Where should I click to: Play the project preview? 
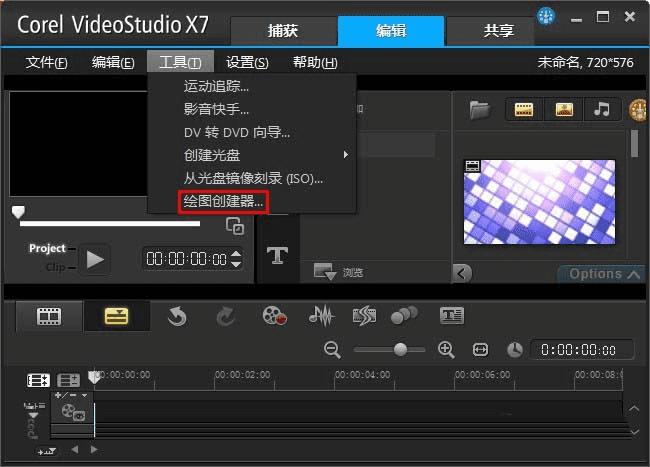(x=95, y=260)
